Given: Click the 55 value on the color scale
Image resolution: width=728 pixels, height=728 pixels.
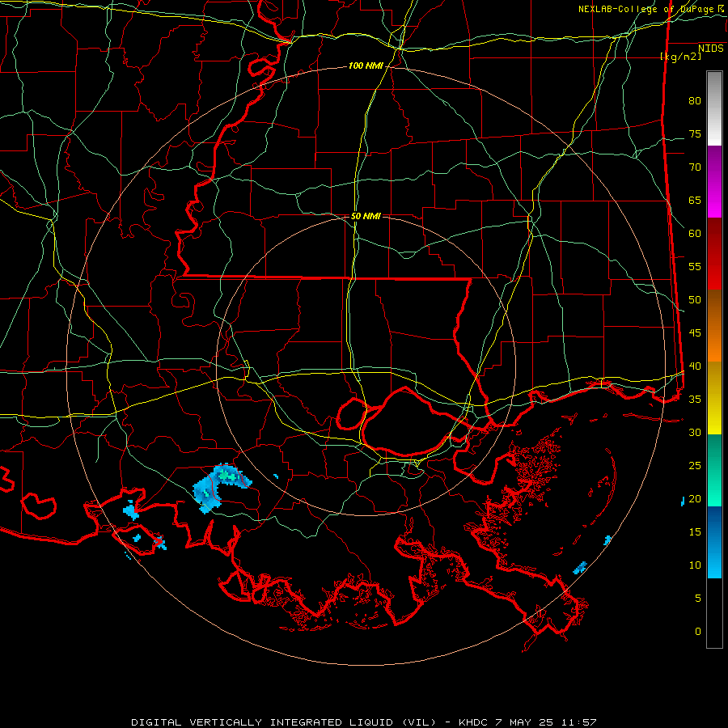Looking at the screenshot, I should (x=695, y=267).
